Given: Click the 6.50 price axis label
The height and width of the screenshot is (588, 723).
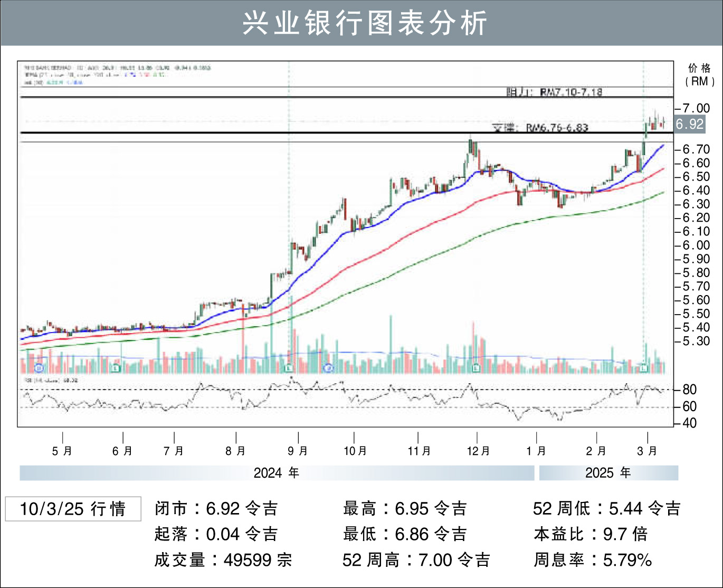Looking at the screenshot, I should click(696, 177).
